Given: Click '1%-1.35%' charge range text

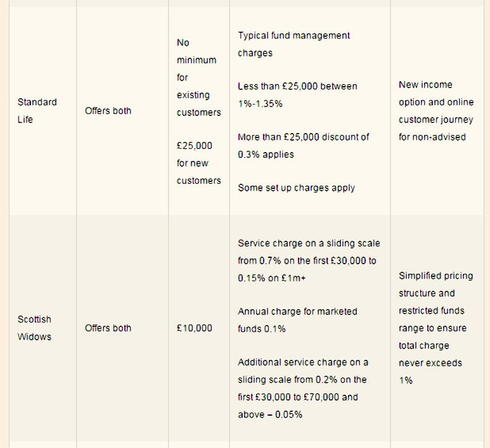Looking at the screenshot, I should [x=260, y=104].
